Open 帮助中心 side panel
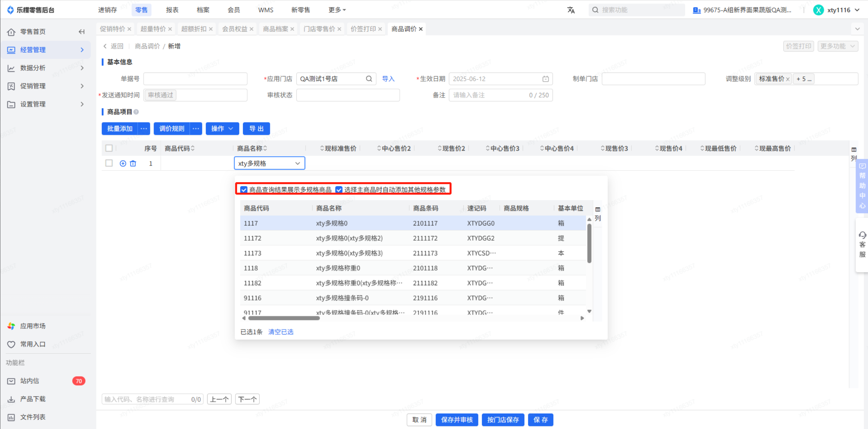 [862, 186]
